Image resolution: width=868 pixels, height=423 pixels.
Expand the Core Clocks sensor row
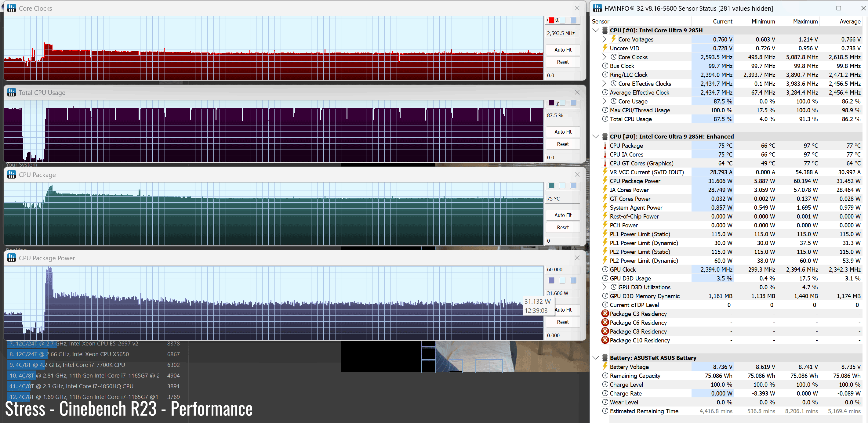(604, 57)
